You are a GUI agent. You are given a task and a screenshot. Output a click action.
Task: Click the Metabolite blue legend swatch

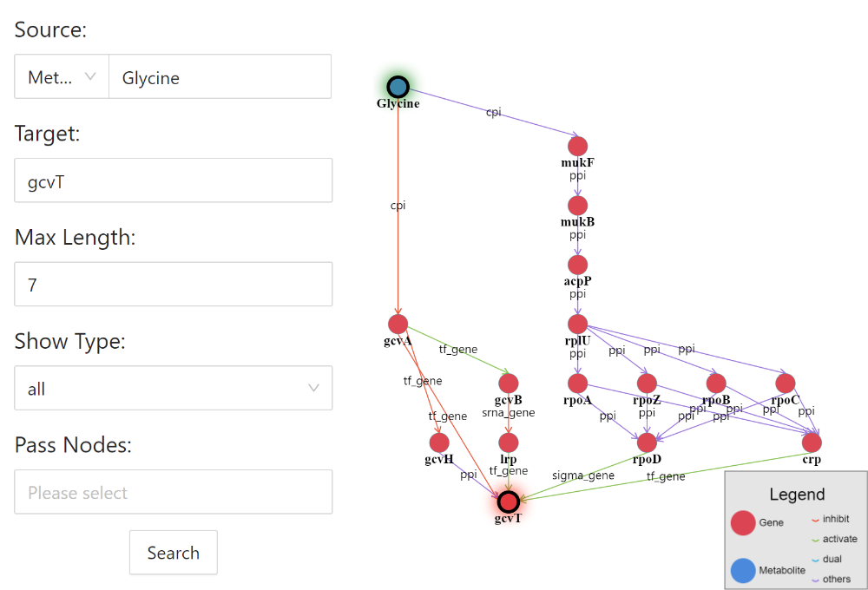[x=743, y=570]
